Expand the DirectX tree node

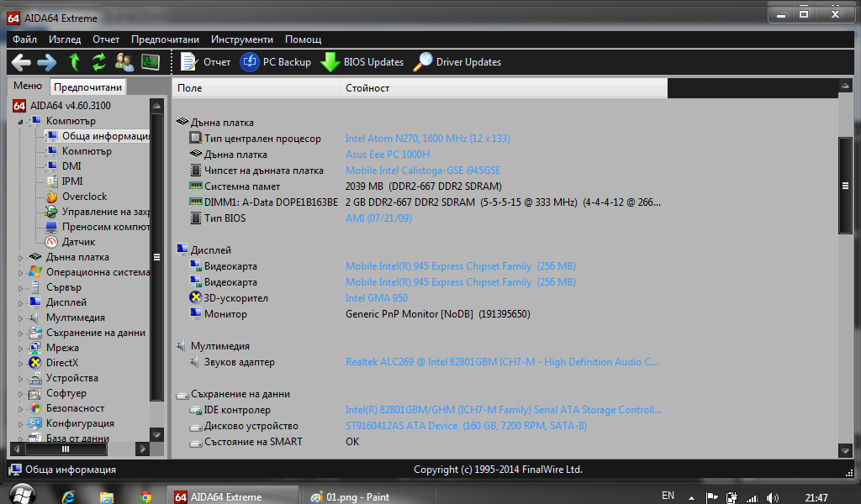pos(20,363)
